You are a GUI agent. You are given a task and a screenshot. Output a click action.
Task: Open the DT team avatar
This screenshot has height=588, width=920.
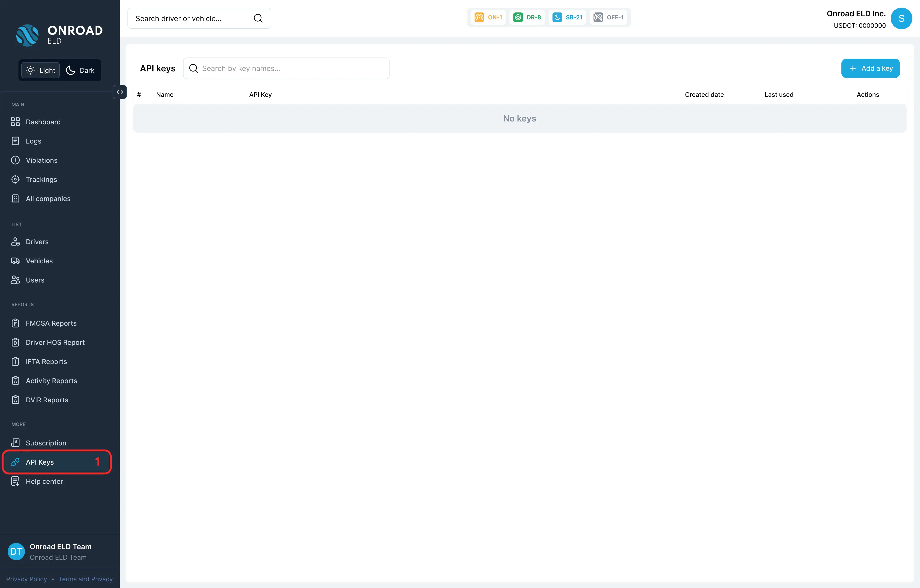tap(16, 551)
